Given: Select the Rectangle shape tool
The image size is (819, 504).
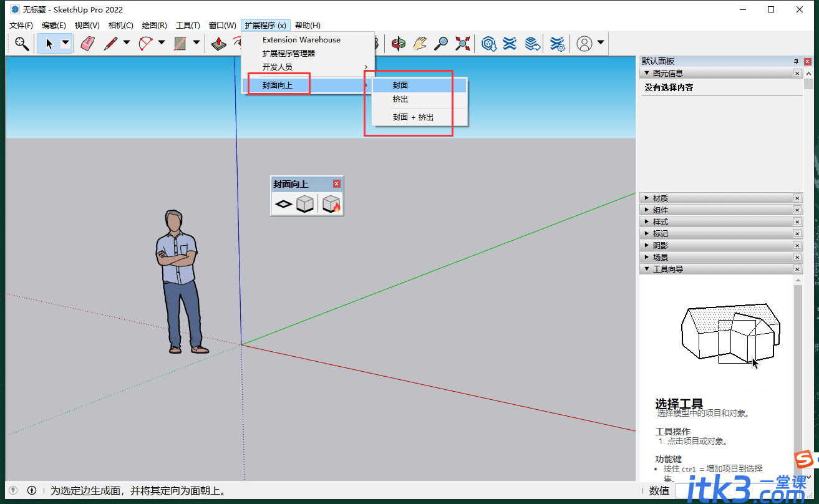Looking at the screenshot, I should click(180, 43).
